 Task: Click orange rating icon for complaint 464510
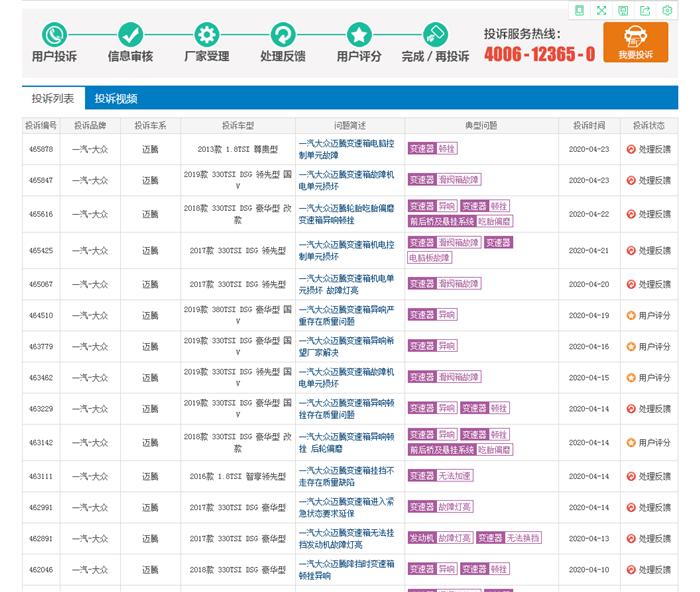pos(631,316)
